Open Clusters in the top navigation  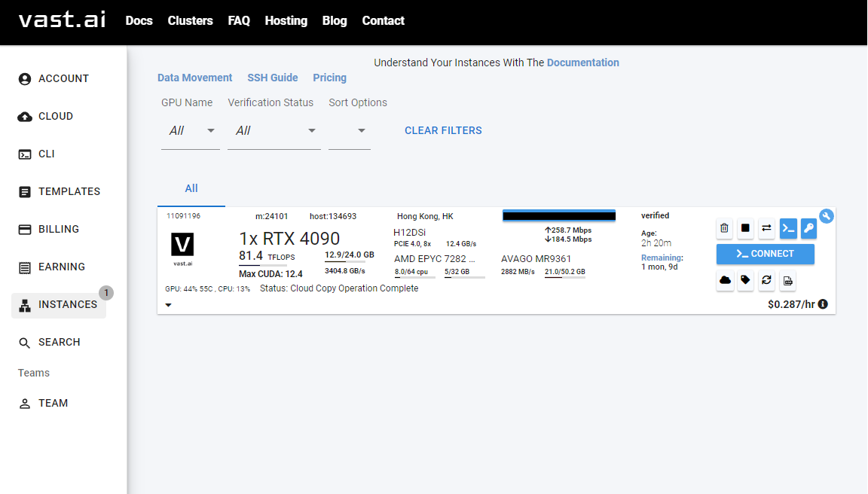[x=191, y=20]
